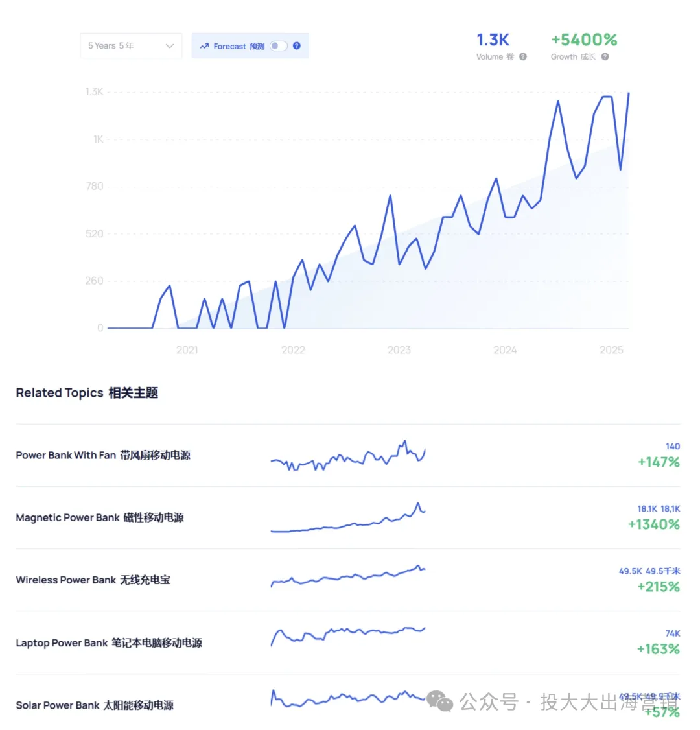Click the Laptop Power Bank sparkline chart
The image size is (700, 730).
pos(348,636)
